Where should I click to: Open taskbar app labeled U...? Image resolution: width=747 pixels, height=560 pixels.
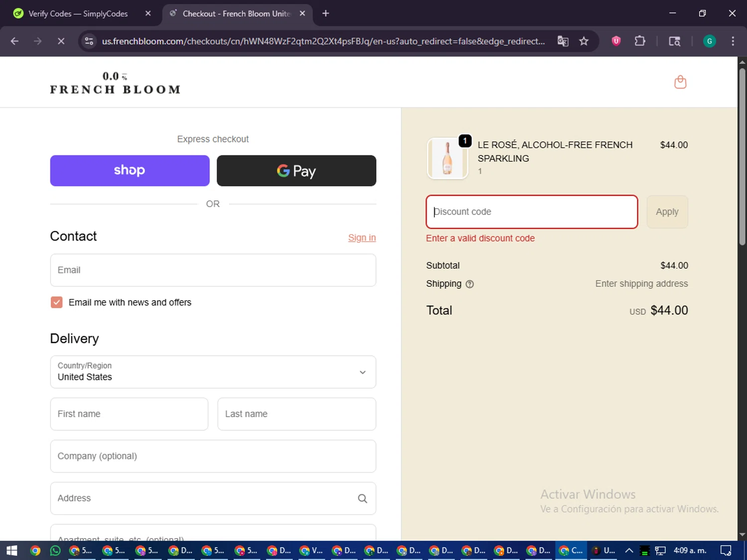tap(603, 551)
